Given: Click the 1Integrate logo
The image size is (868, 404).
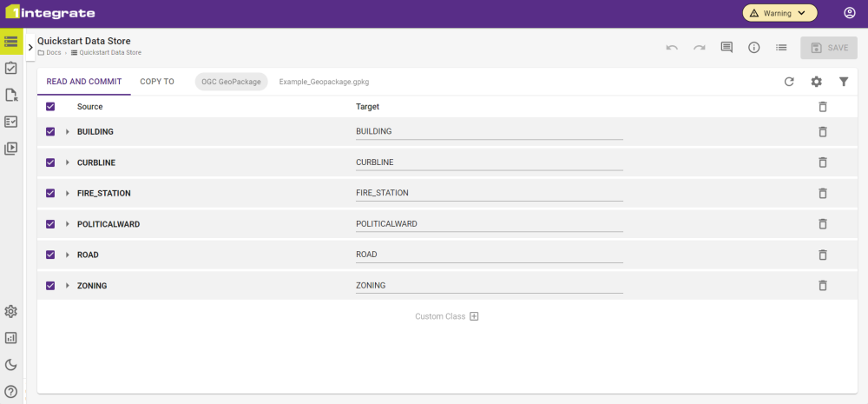Looking at the screenshot, I should 49,13.
